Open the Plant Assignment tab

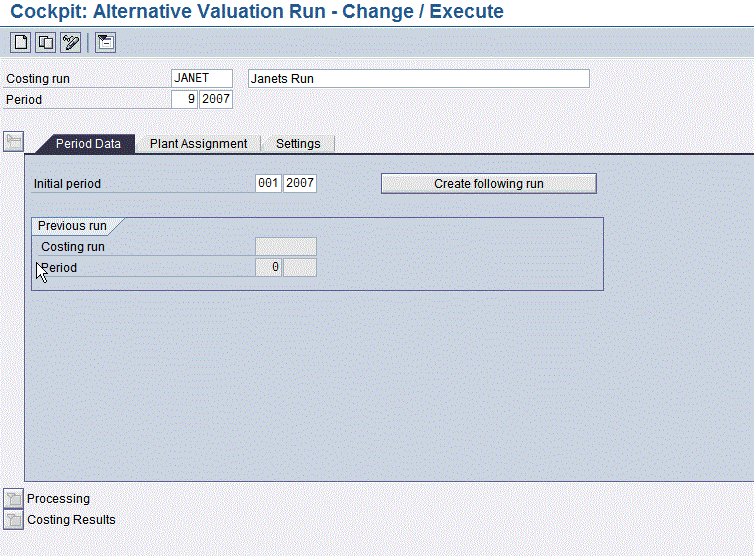tap(198, 144)
